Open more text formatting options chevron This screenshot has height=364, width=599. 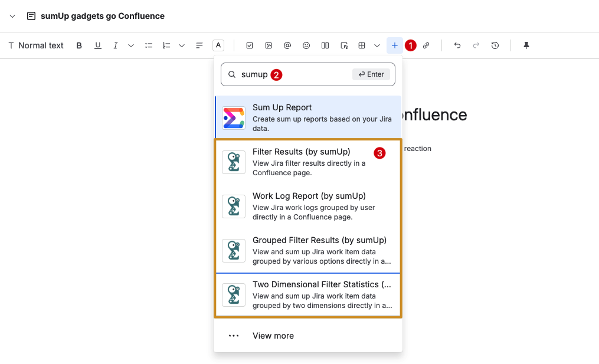coord(131,46)
